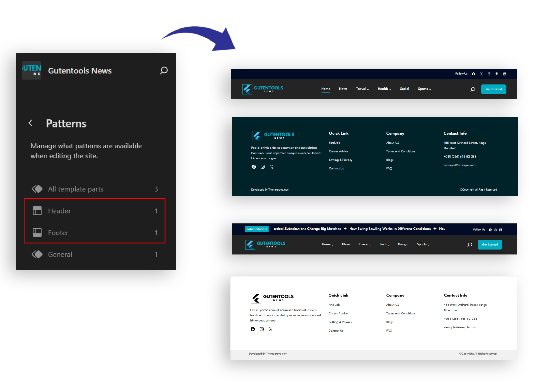The width and height of the screenshot is (549, 392).
Task: Click Facebook icon in top Follow Us bar
Action: pos(473,74)
